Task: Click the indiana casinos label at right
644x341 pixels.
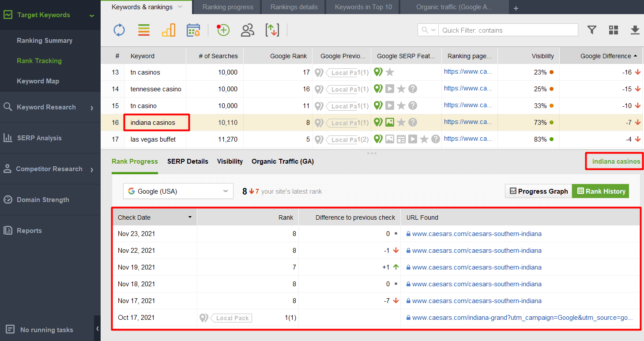Action: 616,161
